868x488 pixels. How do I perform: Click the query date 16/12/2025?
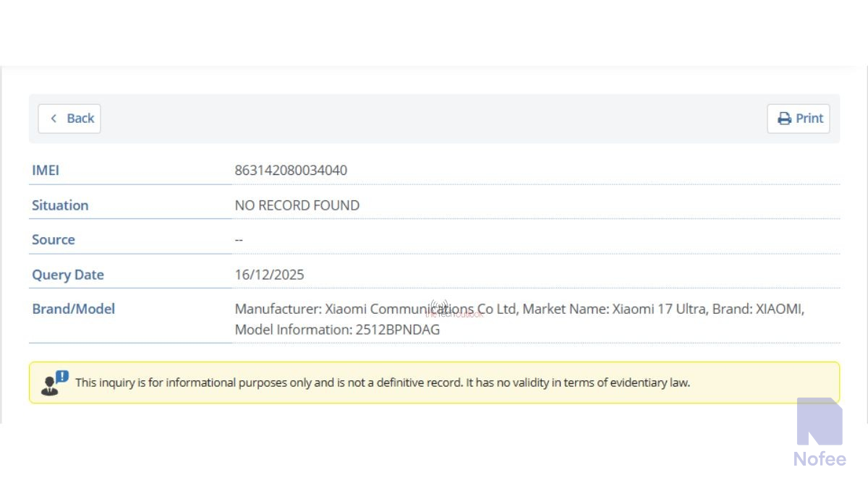[x=269, y=275]
